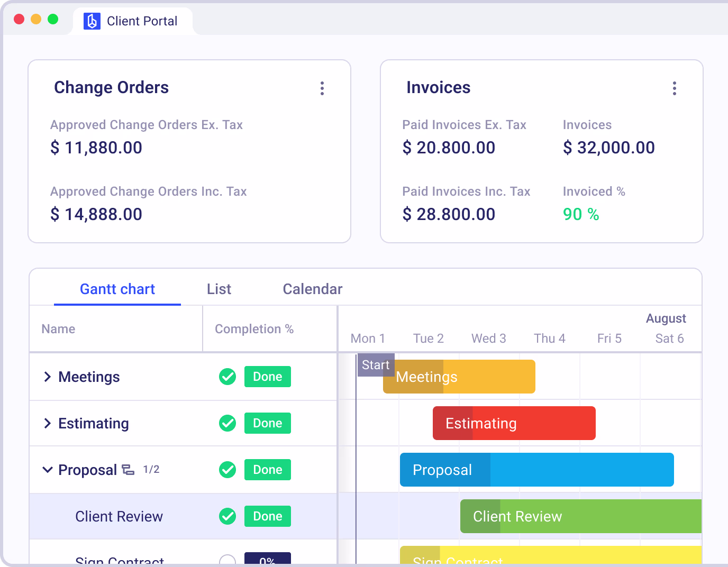Click the $ 11,880.00 change order value
This screenshot has height=567, width=728.
click(96, 148)
